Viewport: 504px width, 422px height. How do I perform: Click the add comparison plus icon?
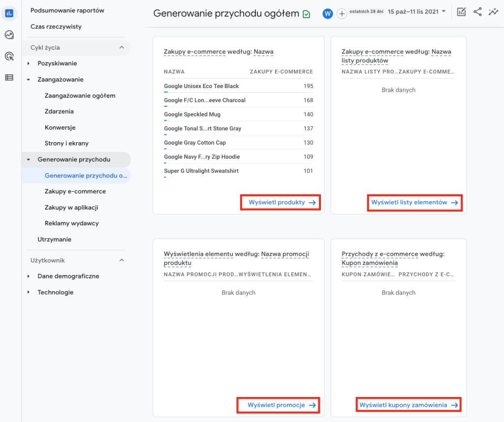tap(342, 14)
